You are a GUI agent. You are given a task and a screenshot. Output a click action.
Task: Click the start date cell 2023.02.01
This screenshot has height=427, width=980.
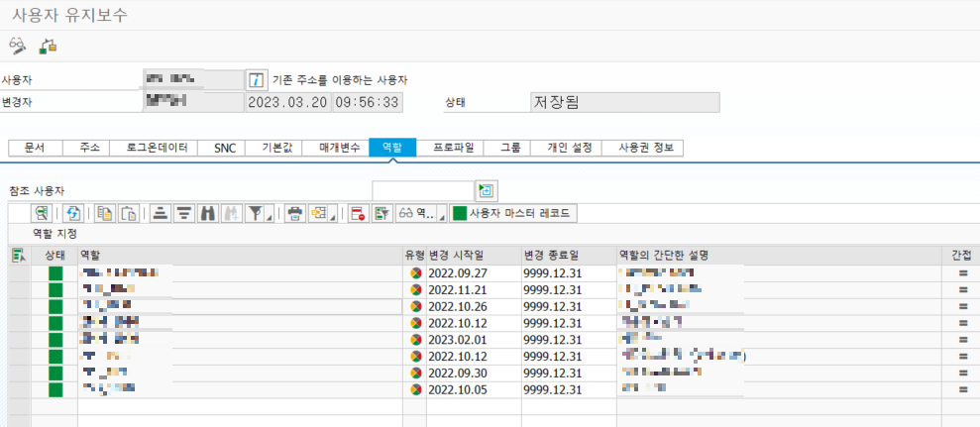coord(474,340)
